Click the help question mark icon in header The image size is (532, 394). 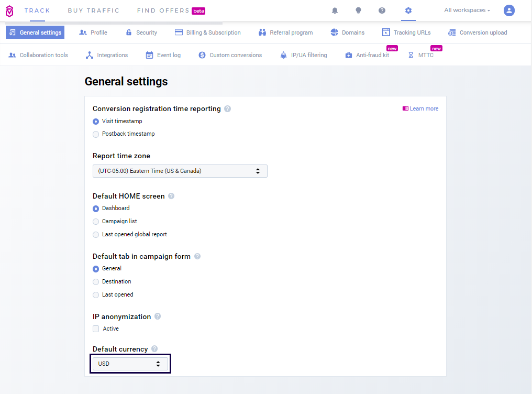382,10
